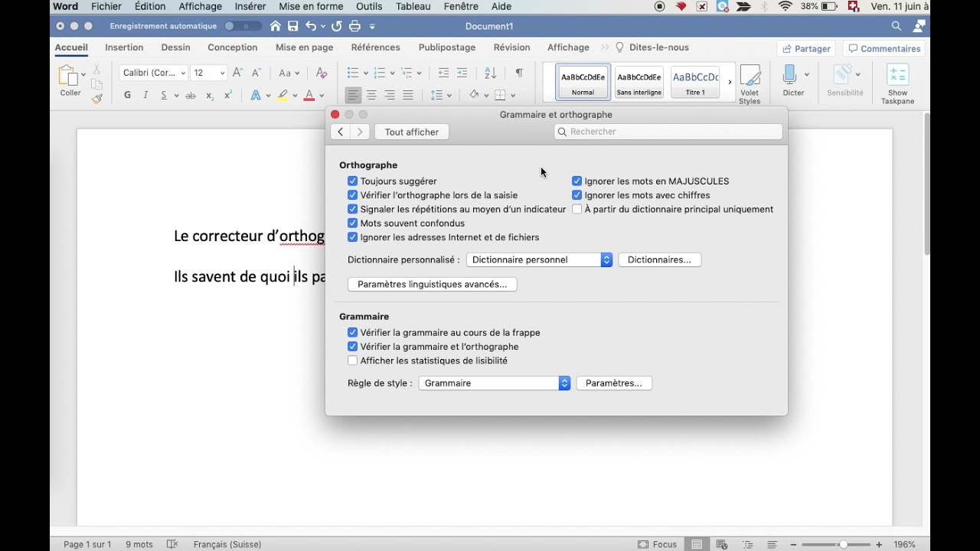Adjust the zoom slider in status bar
This screenshot has width=980, height=551.
843,544
